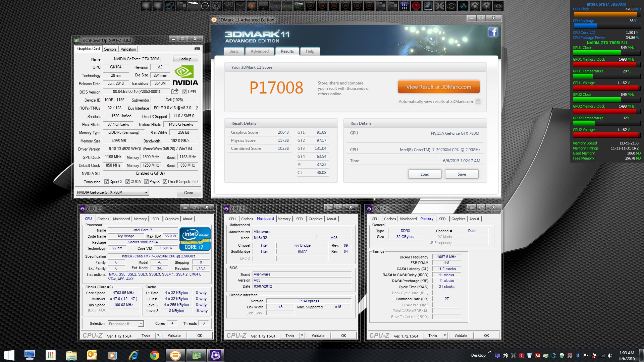Expand Tools arrow in CPU-Z Memory window
This screenshot has height=362, width=644.
coord(445,336)
